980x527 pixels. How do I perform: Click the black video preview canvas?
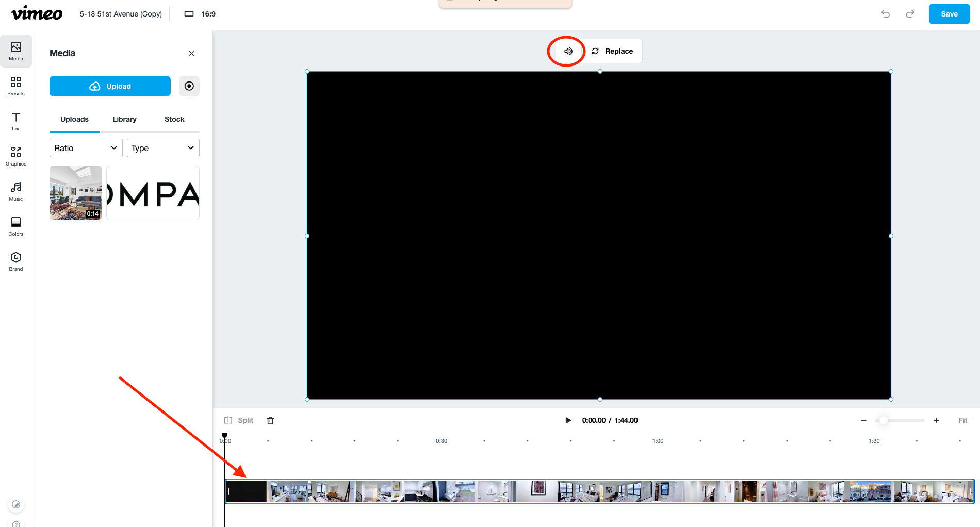(599, 235)
